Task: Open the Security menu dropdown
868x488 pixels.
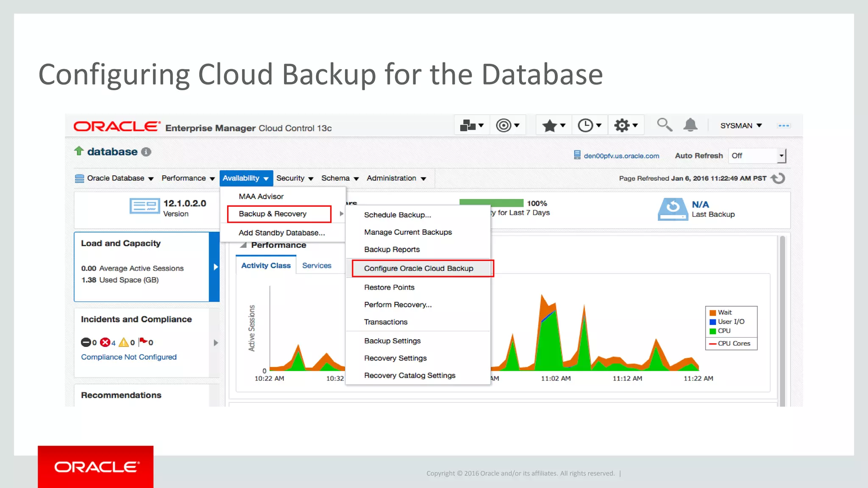Action: click(x=295, y=178)
